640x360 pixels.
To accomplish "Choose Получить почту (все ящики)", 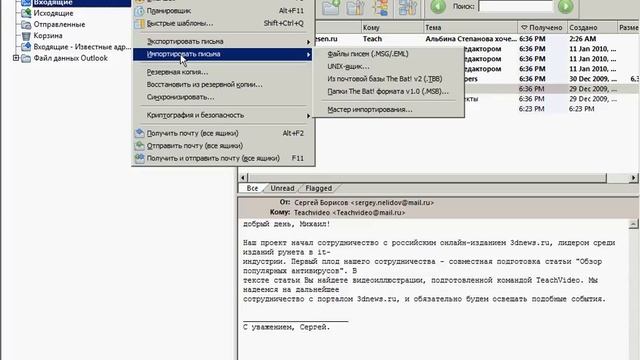I will (x=224, y=133).
